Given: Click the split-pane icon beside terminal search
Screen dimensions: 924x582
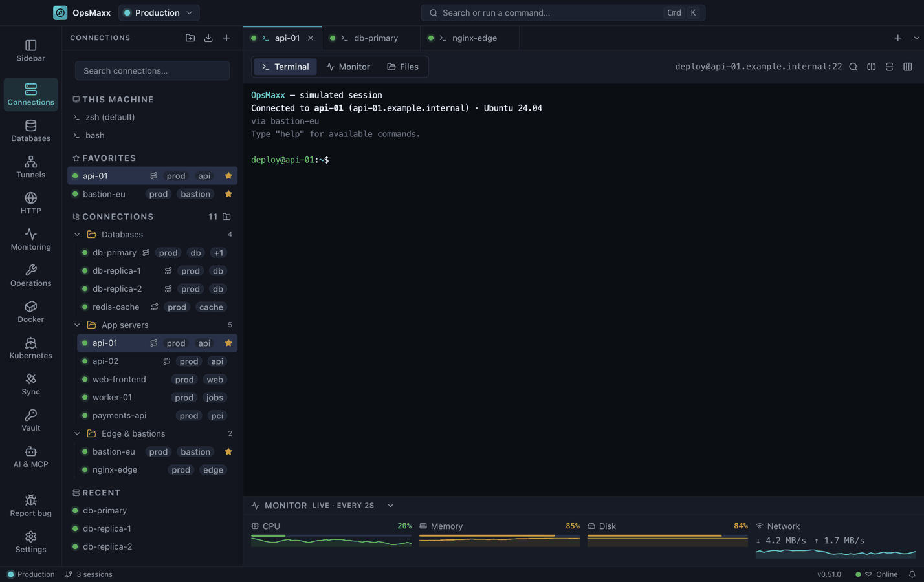Looking at the screenshot, I should tap(872, 67).
